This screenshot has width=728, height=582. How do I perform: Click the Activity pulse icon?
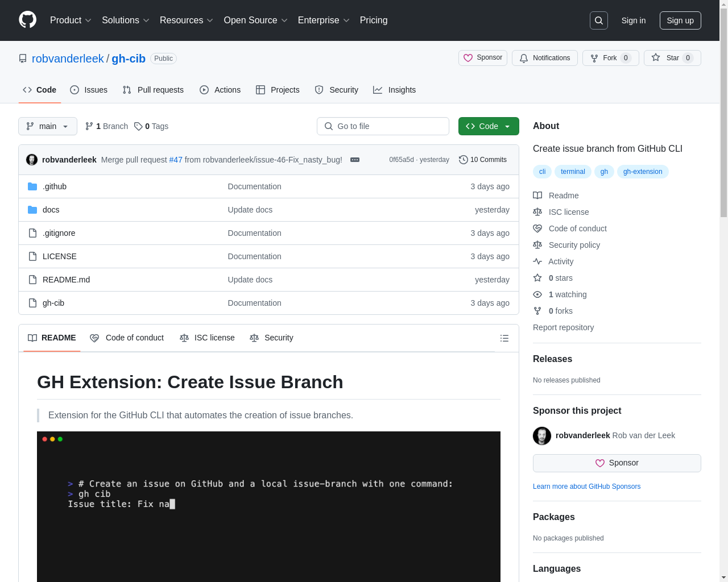pos(537,261)
